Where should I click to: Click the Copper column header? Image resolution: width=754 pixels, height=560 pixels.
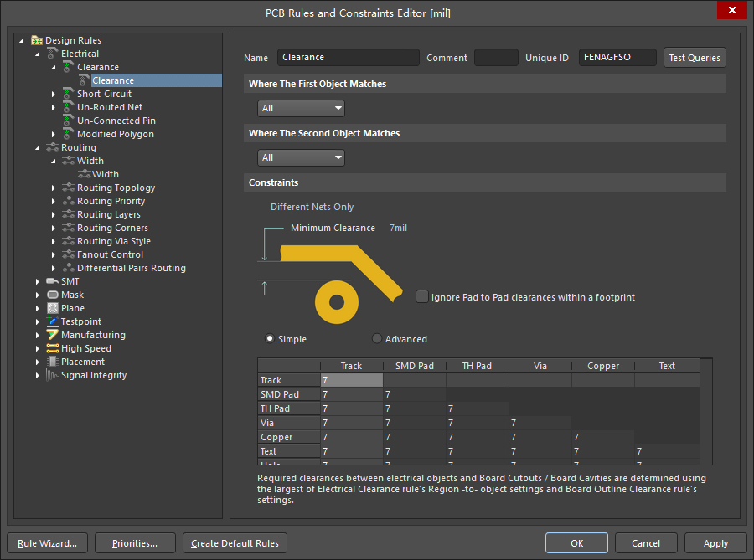[603, 366]
